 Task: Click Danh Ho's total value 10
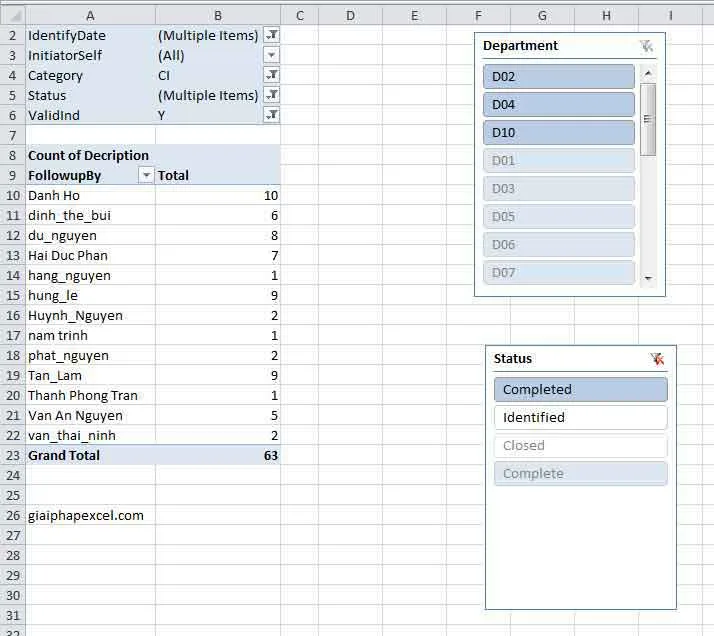pyautogui.click(x=218, y=195)
